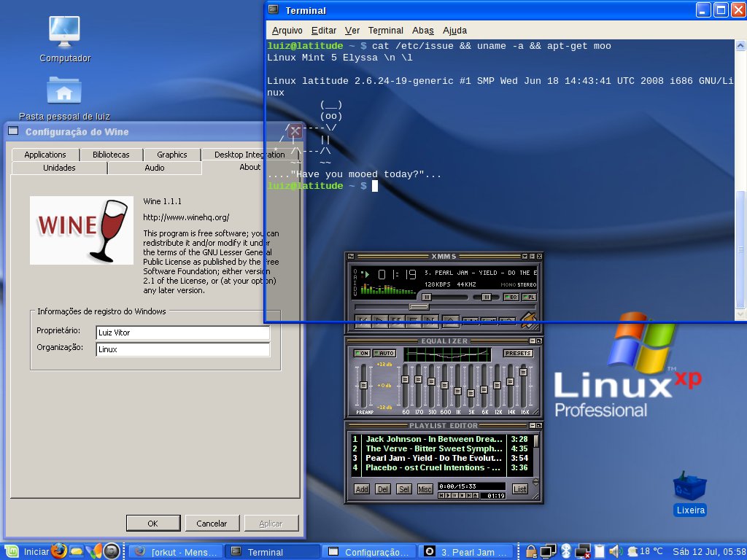
Task: Click the Bluetooth tray icon
Action: [x=565, y=551]
